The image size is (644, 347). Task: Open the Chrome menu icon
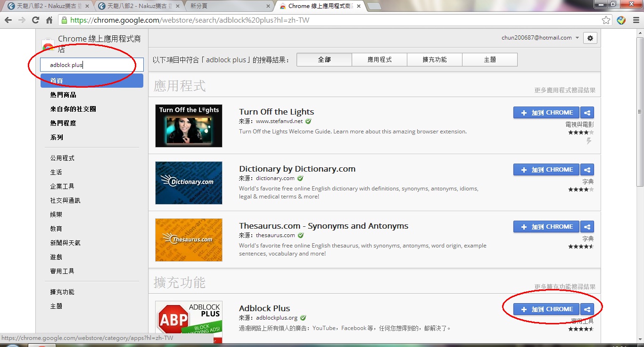coord(636,20)
